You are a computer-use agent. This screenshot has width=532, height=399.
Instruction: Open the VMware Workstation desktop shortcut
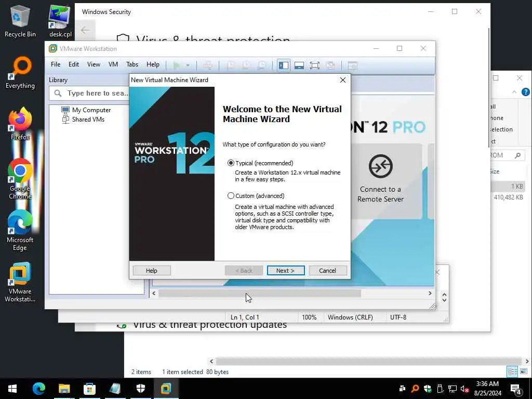coord(20,282)
